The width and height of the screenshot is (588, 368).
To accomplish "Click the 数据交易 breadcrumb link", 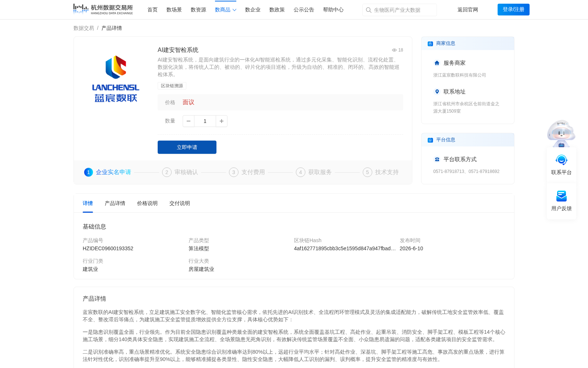I will (84, 28).
